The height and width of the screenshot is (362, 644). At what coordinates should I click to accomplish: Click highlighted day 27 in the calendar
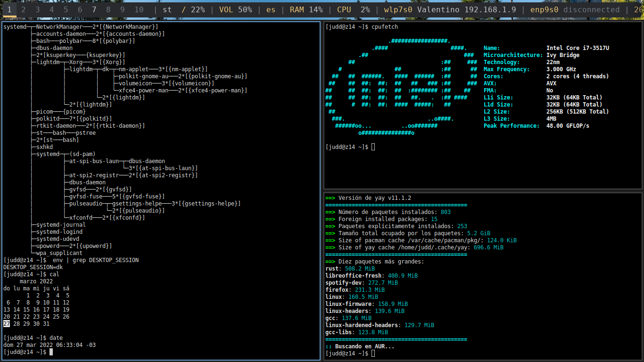pyautogui.click(x=7, y=324)
